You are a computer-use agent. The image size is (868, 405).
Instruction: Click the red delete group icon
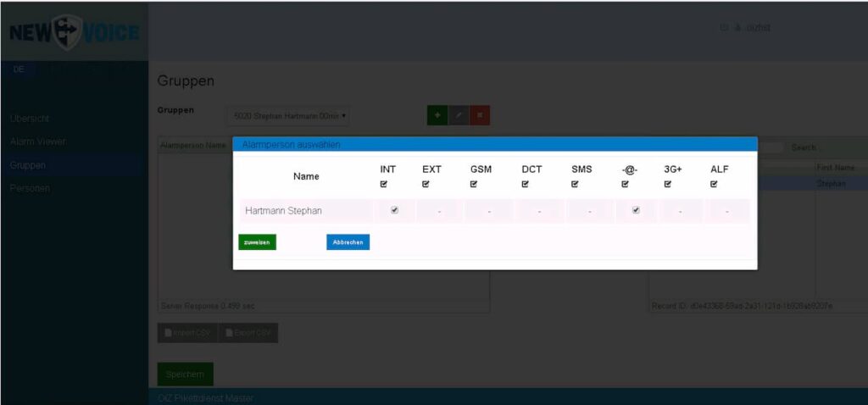tap(480, 115)
